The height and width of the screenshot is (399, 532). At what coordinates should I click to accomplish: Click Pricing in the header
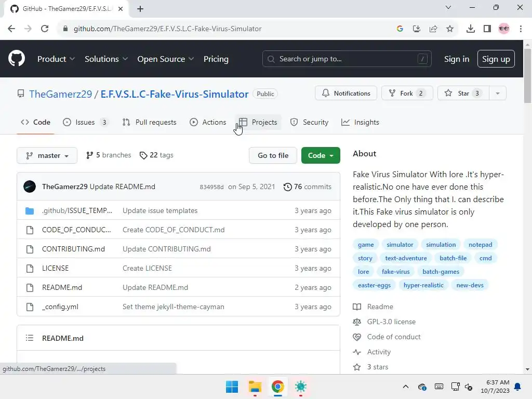(x=216, y=59)
